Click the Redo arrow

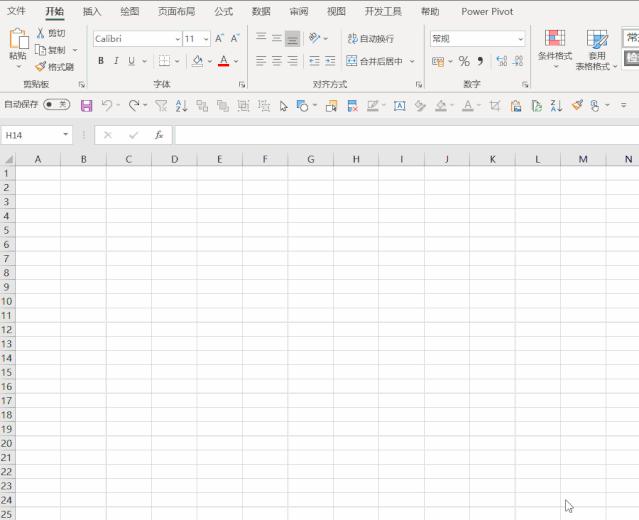[134, 106]
